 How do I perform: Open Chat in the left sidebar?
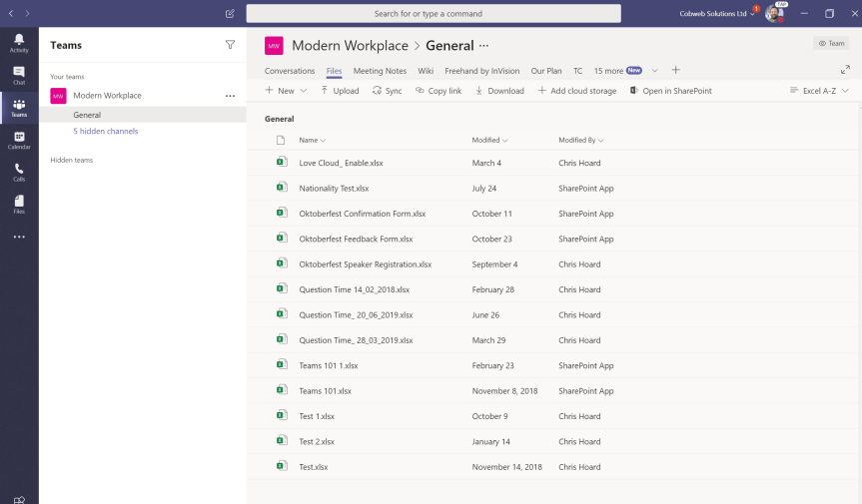19,75
